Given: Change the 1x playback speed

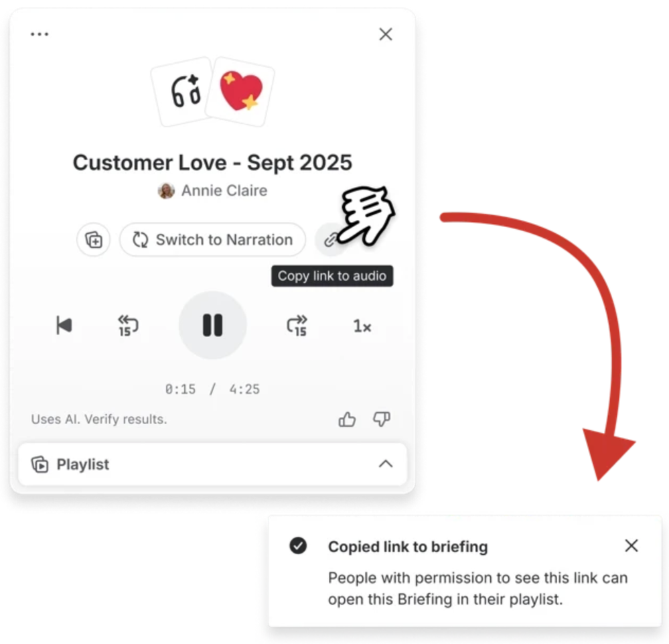Looking at the screenshot, I should pos(362,326).
